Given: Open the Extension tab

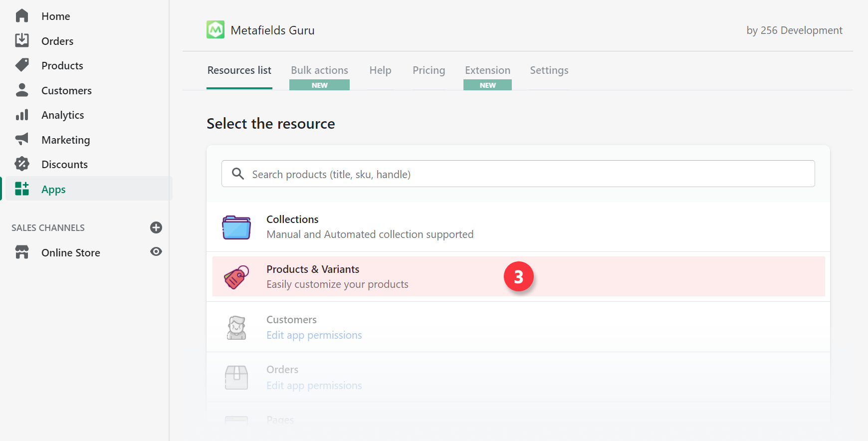Looking at the screenshot, I should (487, 70).
